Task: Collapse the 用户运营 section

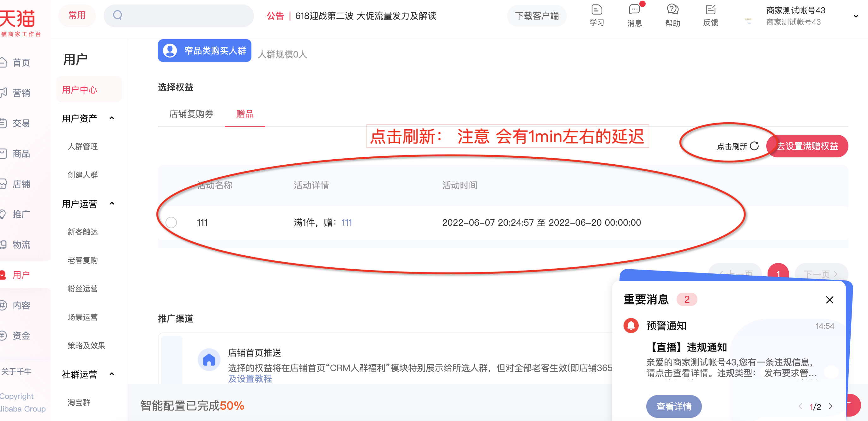Action: click(112, 203)
